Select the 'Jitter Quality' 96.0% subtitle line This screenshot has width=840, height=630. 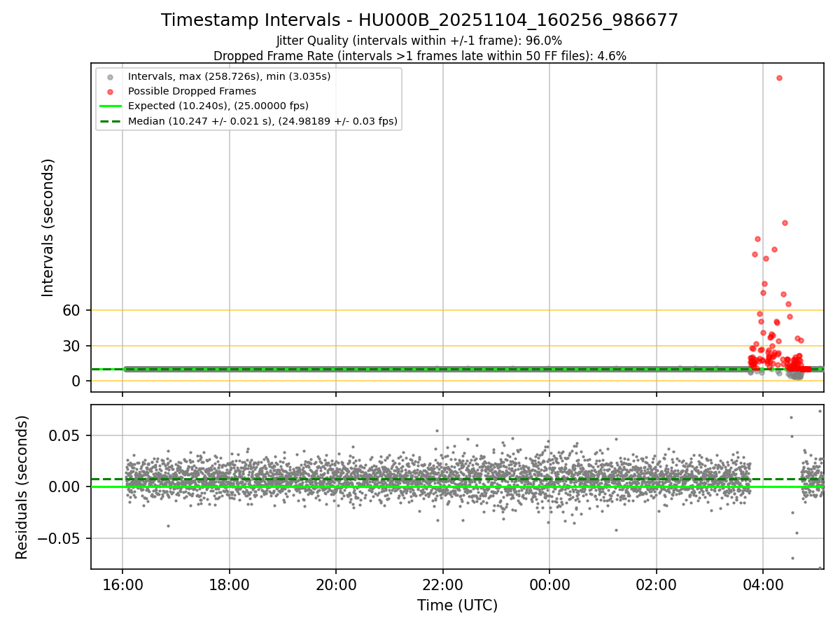coord(419,41)
